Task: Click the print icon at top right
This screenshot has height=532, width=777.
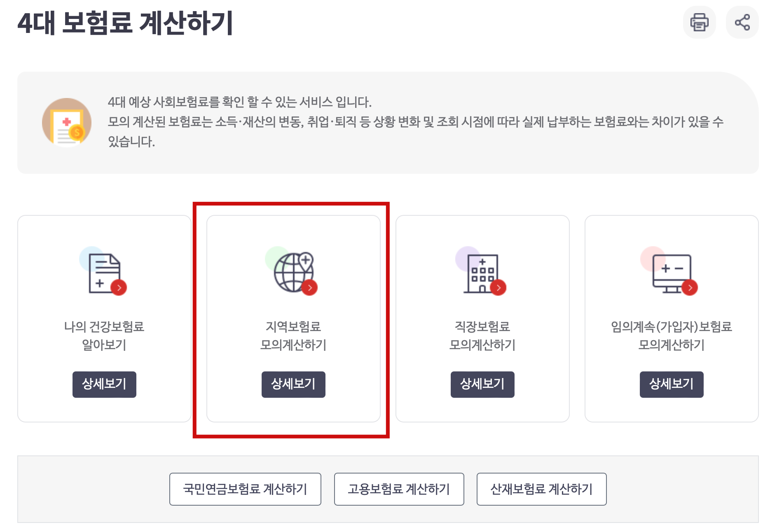Action: pyautogui.click(x=699, y=23)
